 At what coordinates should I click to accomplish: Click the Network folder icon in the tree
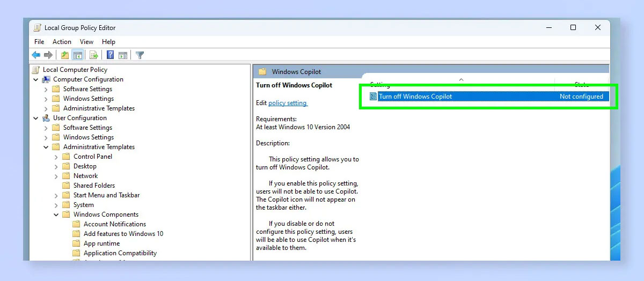(x=66, y=176)
